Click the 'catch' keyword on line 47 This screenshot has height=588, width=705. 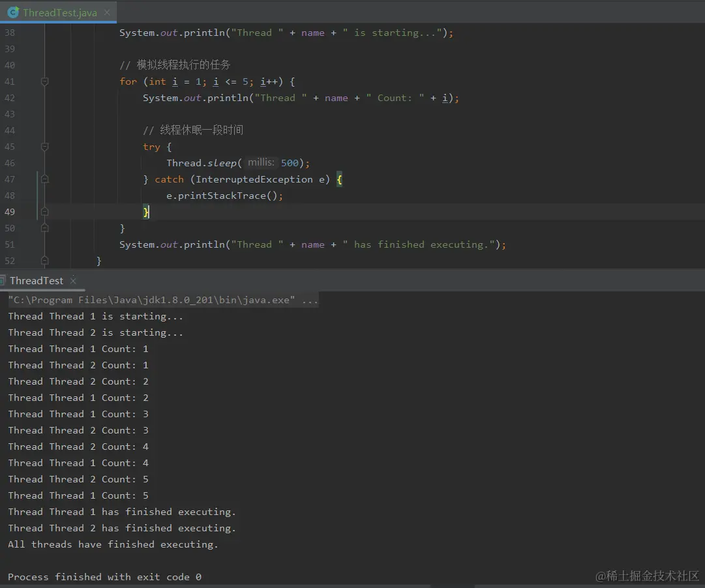point(170,179)
